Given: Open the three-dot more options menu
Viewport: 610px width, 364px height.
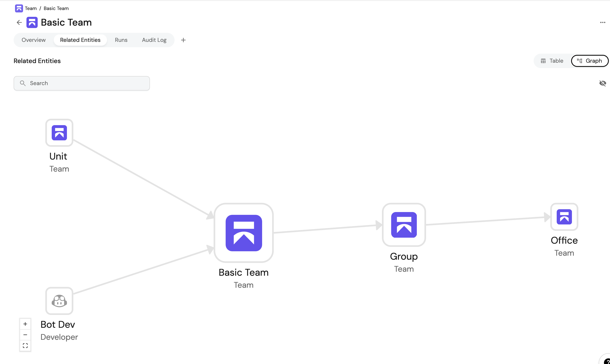Looking at the screenshot, I should [x=602, y=23].
